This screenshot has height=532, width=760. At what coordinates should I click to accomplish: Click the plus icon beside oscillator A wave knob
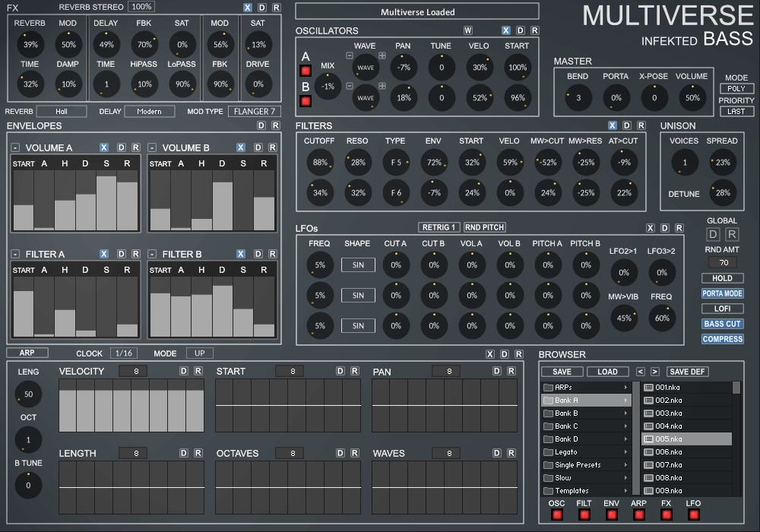click(x=382, y=55)
